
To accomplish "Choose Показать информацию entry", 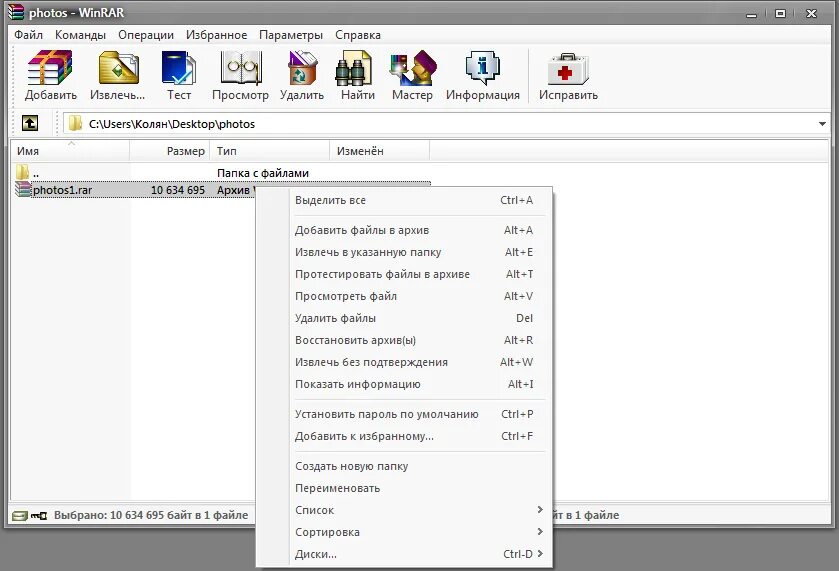I will pos(414,384).
